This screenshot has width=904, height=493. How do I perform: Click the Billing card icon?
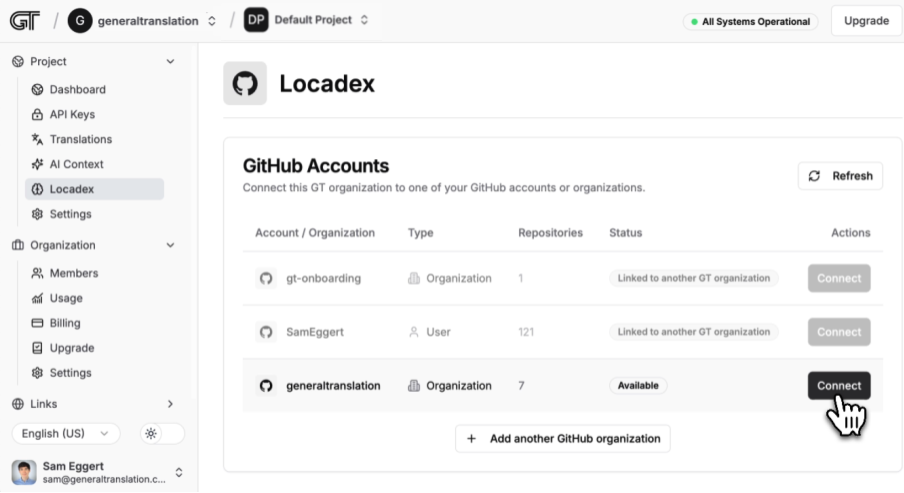click(x=38, y=324)
